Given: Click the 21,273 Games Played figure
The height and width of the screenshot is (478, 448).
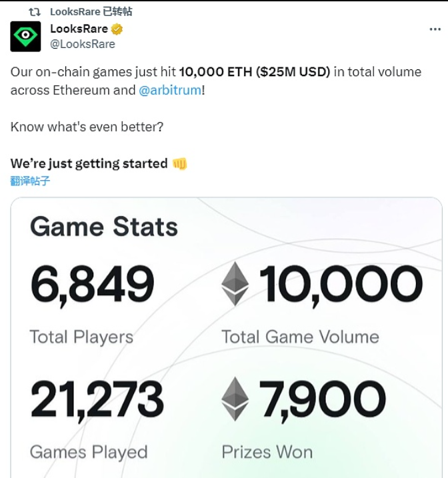Looking at the screenshot, I should pyautogui.click(x=97, y=399).
